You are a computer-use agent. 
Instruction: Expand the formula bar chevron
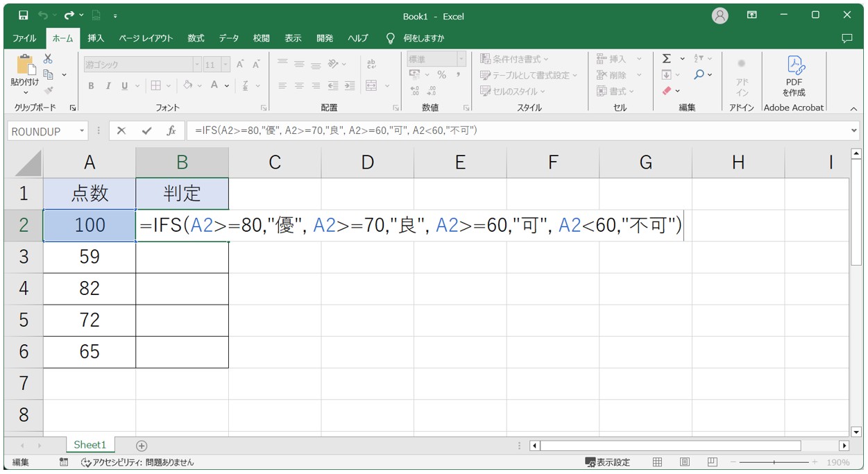(x=853, y=130)
